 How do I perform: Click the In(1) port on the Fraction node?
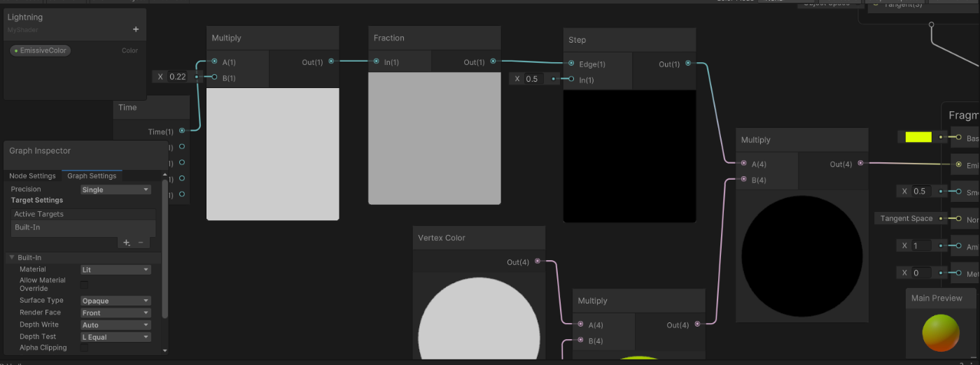click(x=376, y=62)
